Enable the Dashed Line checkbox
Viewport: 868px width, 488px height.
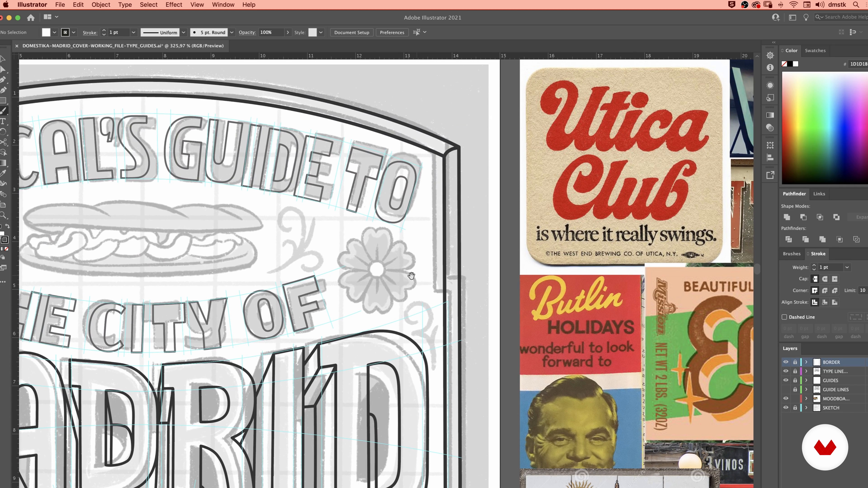(x=784, y=317)
